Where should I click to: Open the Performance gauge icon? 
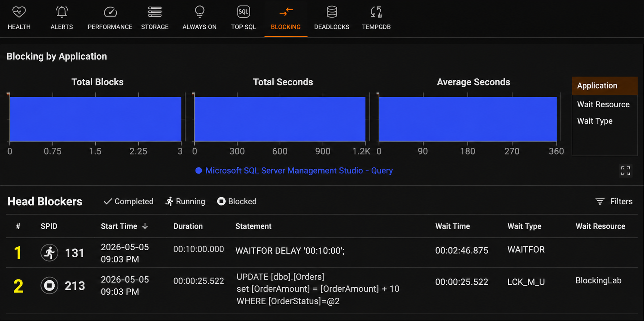110,12
